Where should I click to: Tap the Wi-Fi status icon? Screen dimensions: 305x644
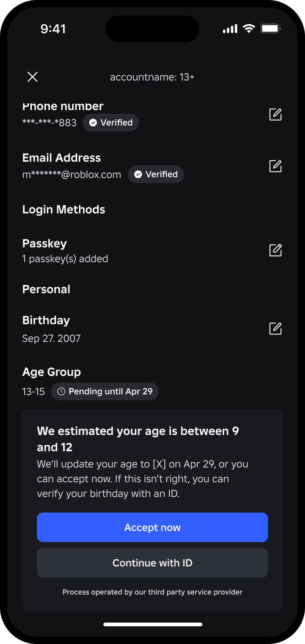(x=249, y=28)
